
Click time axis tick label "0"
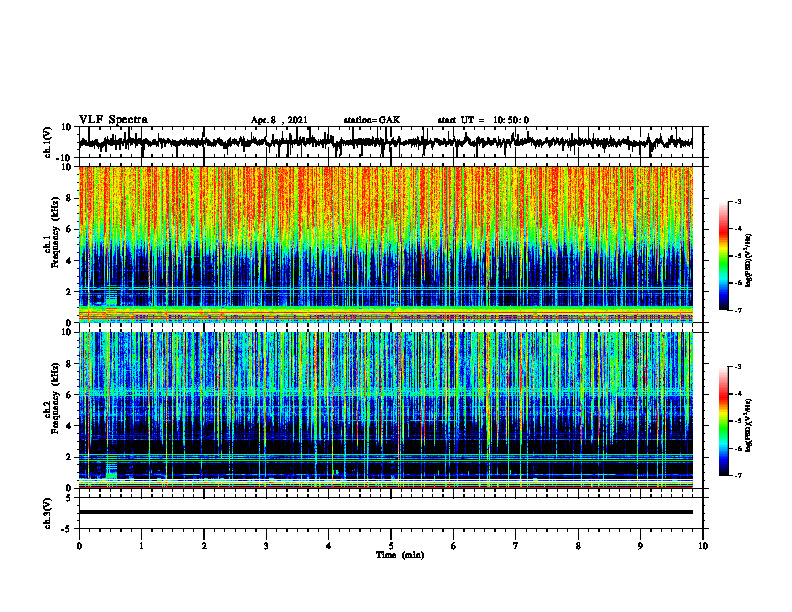coord(79,546)
